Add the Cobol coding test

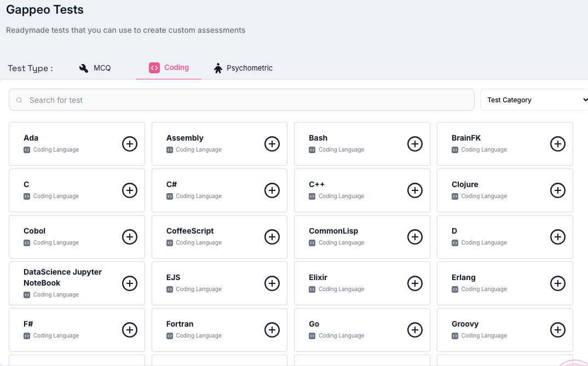pos(129,237)
